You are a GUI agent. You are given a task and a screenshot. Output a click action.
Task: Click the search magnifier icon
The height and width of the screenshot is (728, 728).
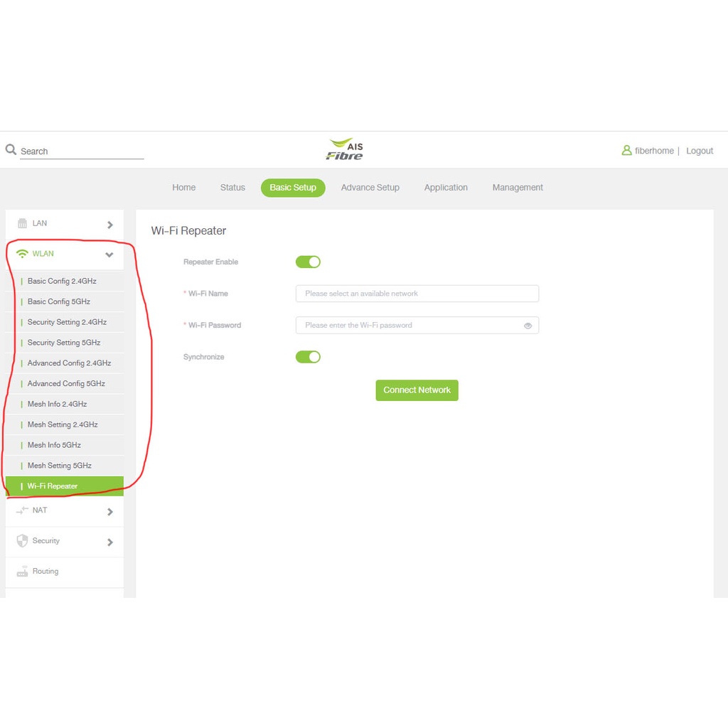pyautogui.click(x=11, y=150)
